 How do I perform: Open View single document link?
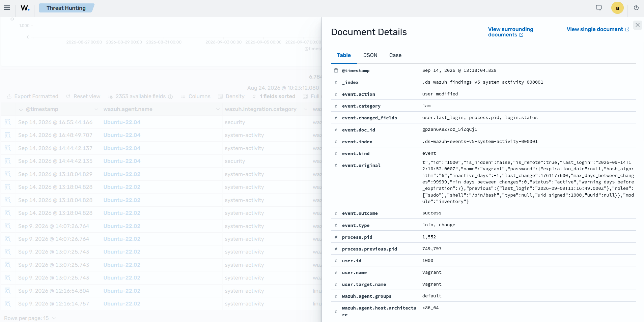[598, 29]
